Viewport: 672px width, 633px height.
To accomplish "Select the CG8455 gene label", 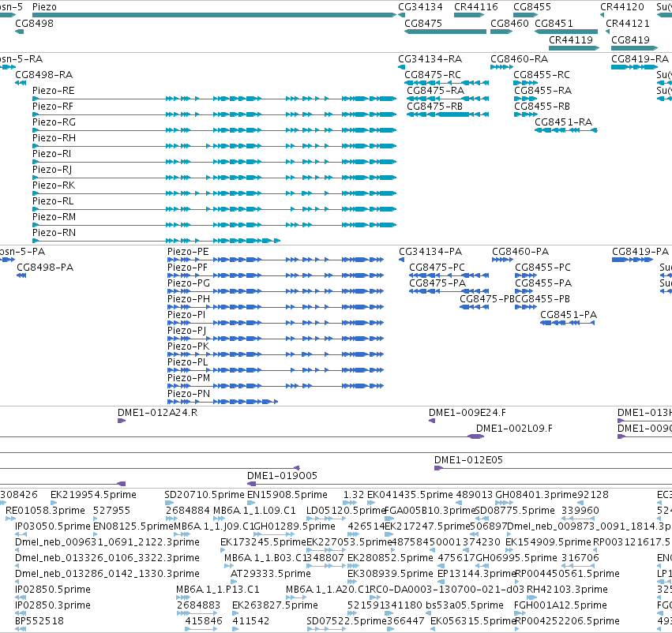I will pos(532,7).
